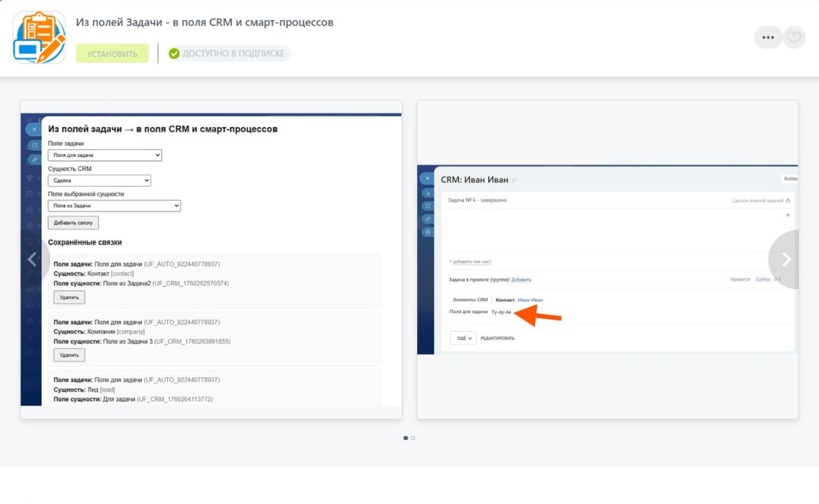Expand the 'Ещё' menu in task card

pyautogui.click(x=463, y=338)
